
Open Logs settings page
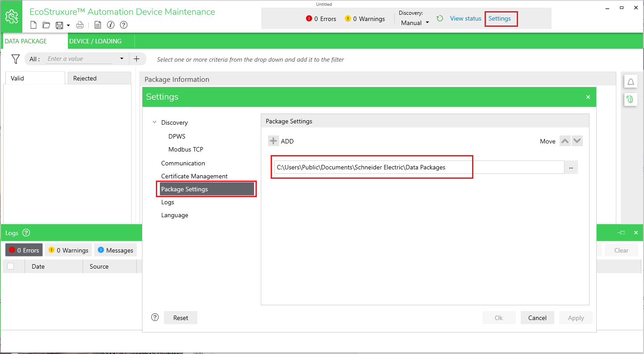167,202
